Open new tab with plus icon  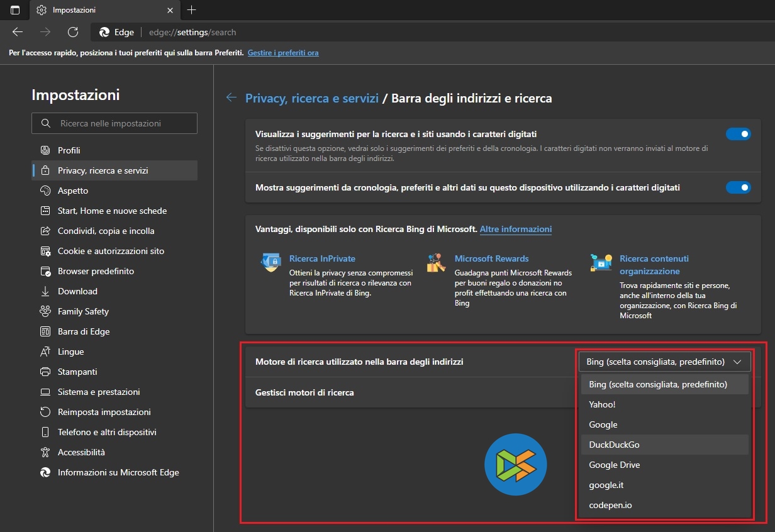pyautogui.click(x=192, y=10)
